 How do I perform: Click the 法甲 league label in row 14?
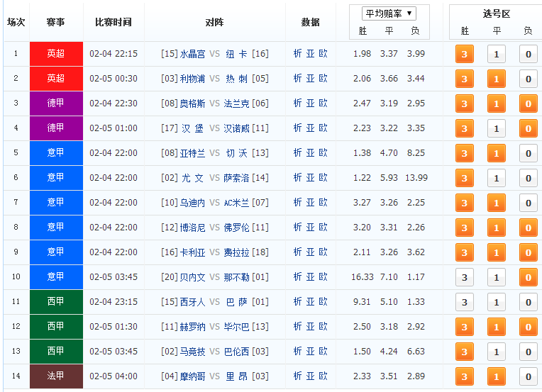click(x=56, y=376)
